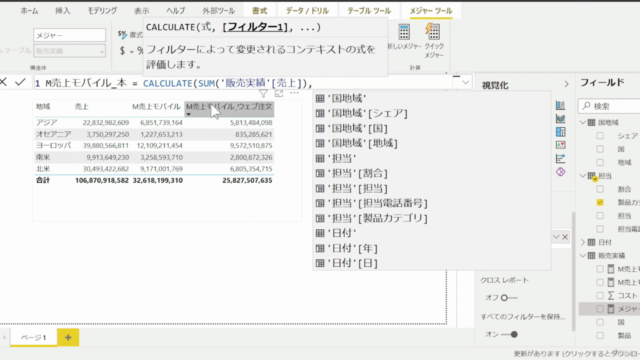The image size is (640, 360).
Task: Collapse the filter card using its chevron
Action: tap(556, 237)
